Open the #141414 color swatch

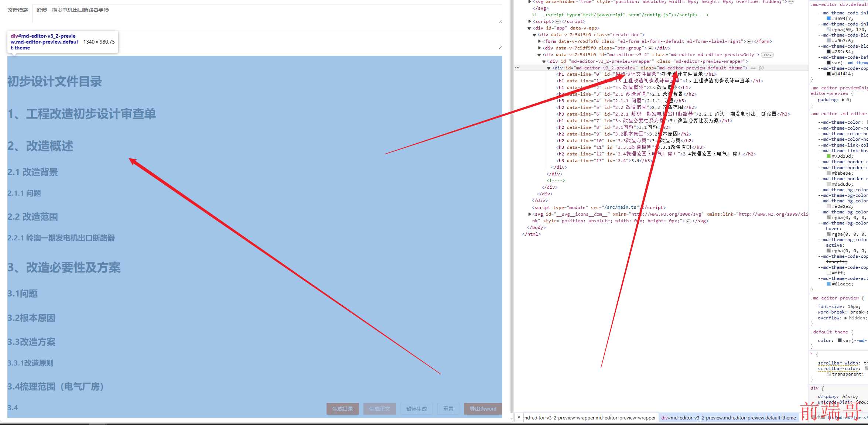828,74
